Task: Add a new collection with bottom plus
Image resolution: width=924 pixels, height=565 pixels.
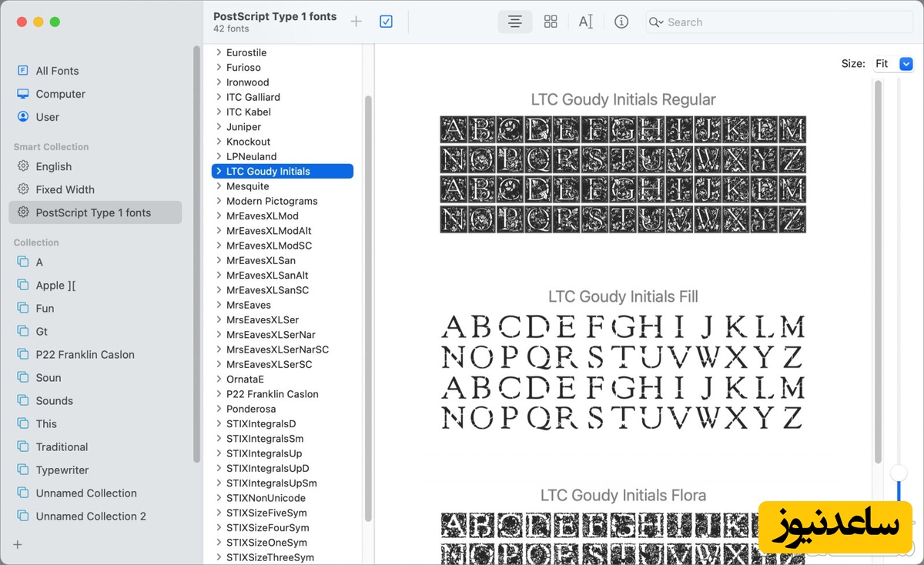Action: (x=18, y=544)
